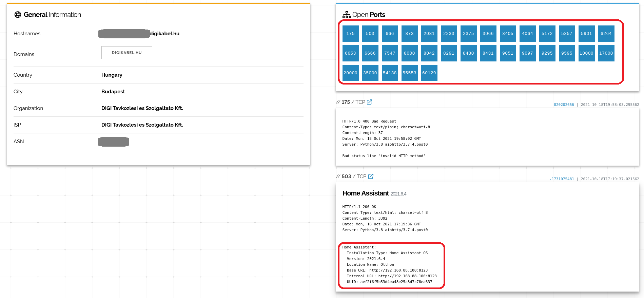Jump to port 3066
Image resolution: width=644 pixels, height=298 pixels.
(x=488, y=34)
